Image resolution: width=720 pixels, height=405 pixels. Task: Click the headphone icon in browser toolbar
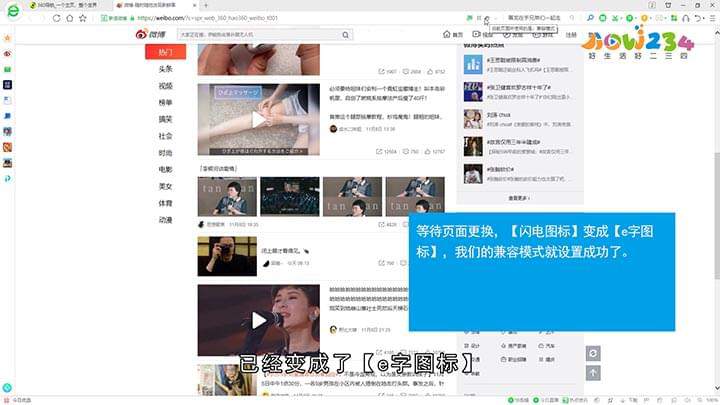[686, 18]
